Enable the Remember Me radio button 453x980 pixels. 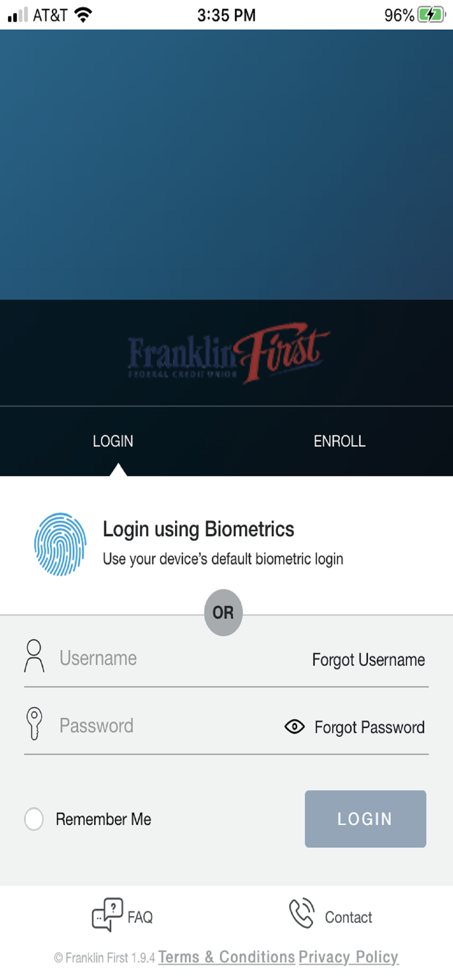pyautogui.click(x=34, y=819)
